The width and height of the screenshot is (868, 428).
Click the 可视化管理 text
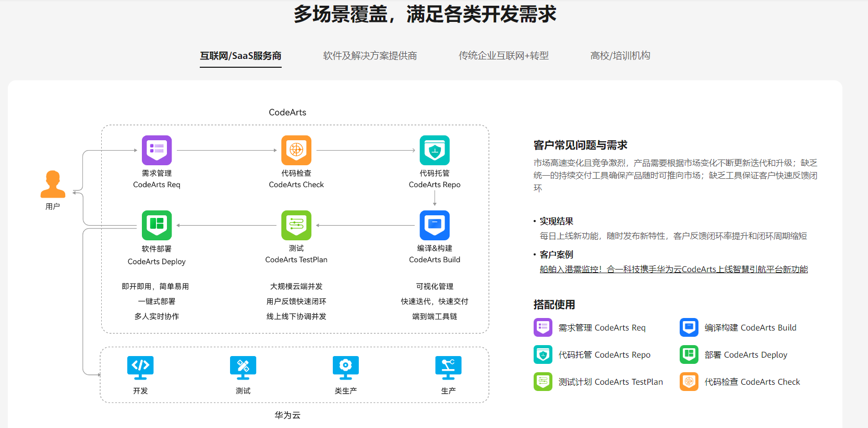pos(435,286)
